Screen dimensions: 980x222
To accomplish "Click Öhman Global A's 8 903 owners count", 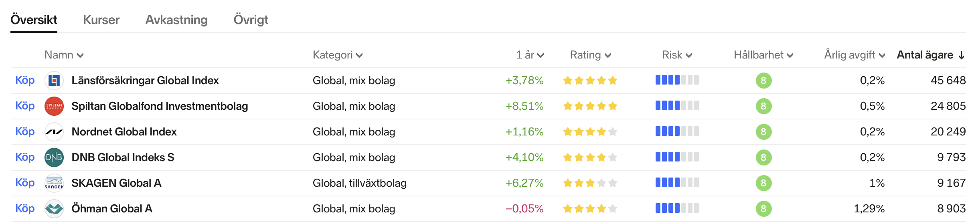I will coord(951,209).
